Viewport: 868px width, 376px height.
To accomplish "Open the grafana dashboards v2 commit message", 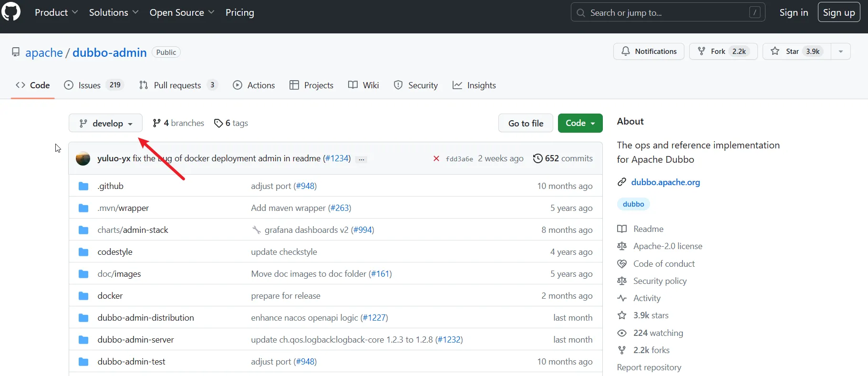I will [x=307, y=230].
